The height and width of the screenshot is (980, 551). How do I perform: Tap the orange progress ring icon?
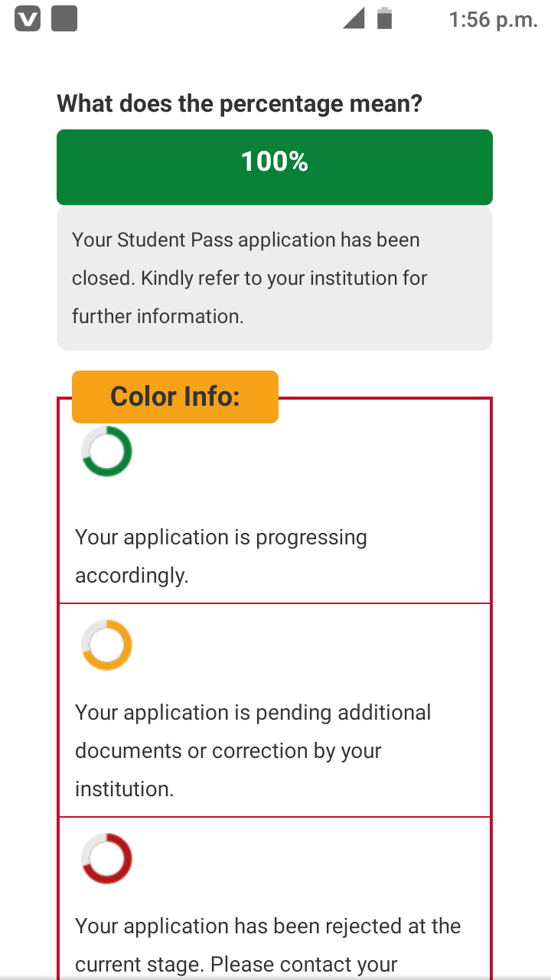click(x=106, y=645)
